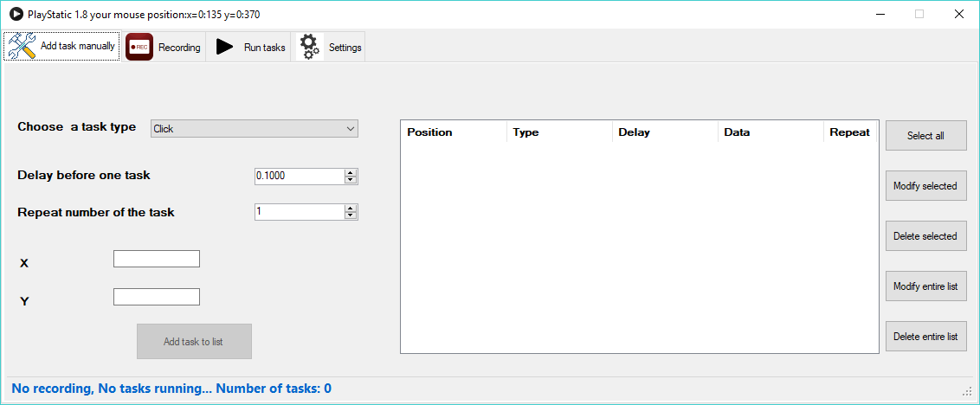Click the Select all button
This screenshot has width=980, height=405.
pyautogui.click(x=925, y=136)
